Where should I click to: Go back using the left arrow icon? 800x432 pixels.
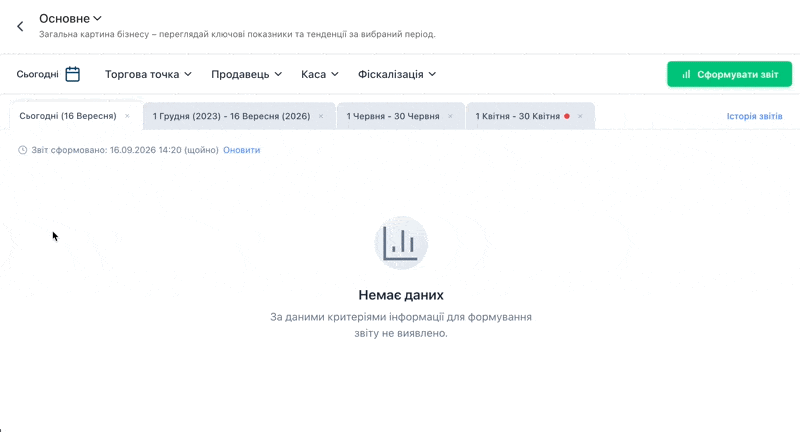pos(20,27)
